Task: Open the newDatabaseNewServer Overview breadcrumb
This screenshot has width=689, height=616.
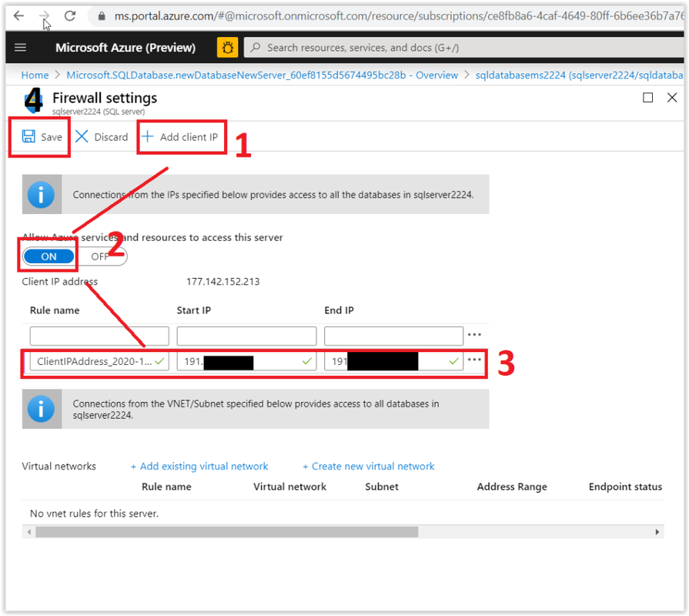Action: click(262, 75)
